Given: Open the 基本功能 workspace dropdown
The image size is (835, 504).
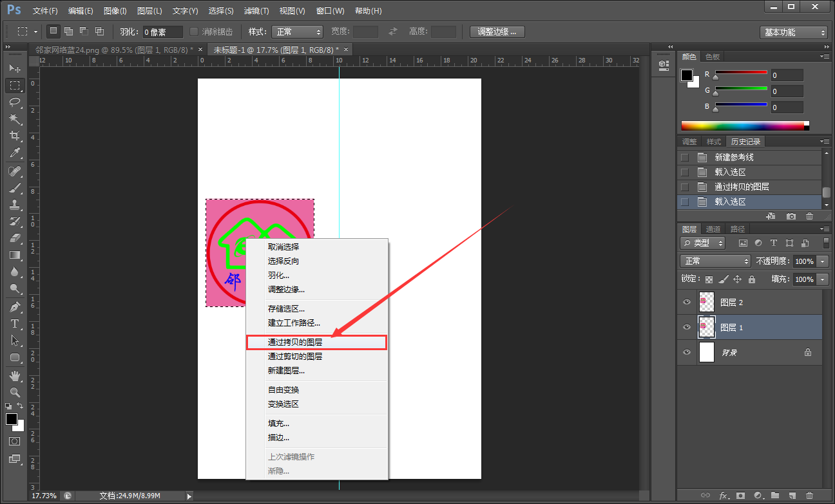Looking at the screenshot, I should click(793, 32).
